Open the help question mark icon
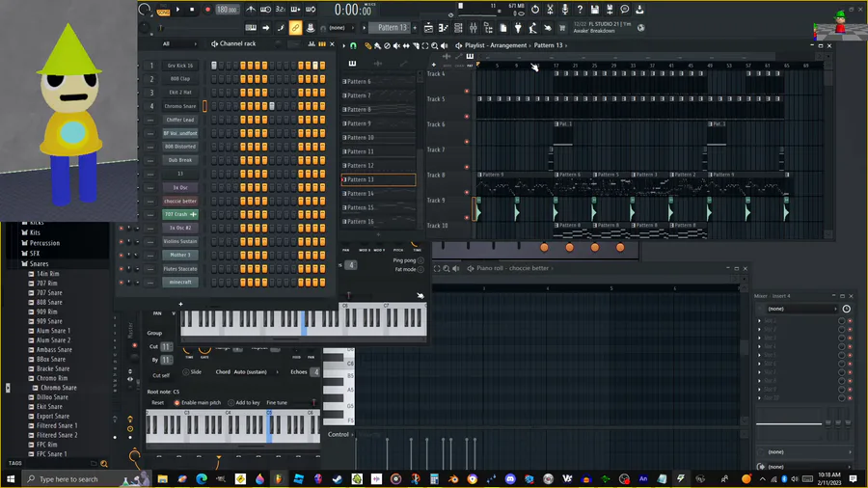Viewport: 868px width, 488px height. pos(580,10)
